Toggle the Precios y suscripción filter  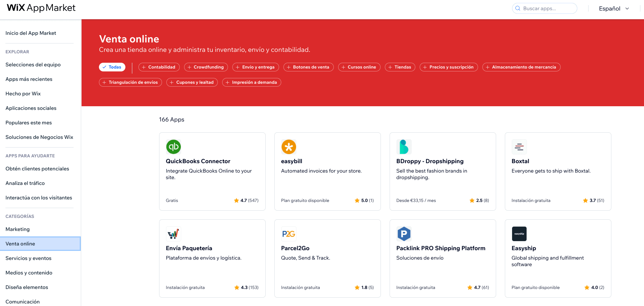click(x=449, y=67)
